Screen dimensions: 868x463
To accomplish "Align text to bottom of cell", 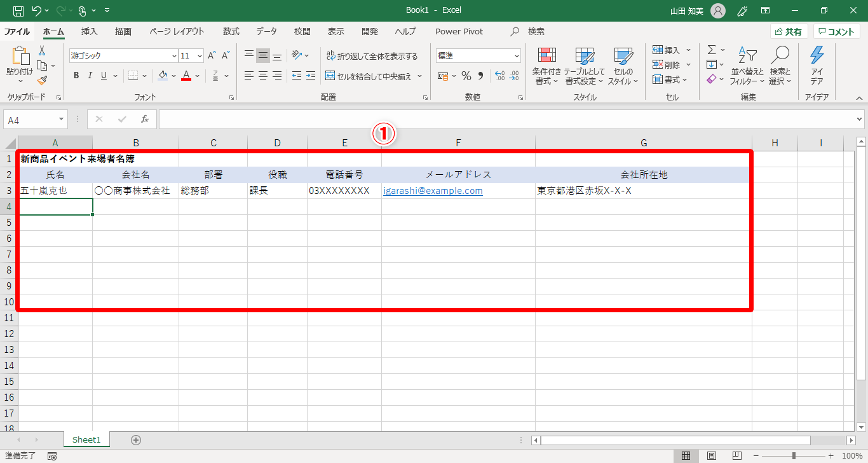I will (x=277, y=56).
